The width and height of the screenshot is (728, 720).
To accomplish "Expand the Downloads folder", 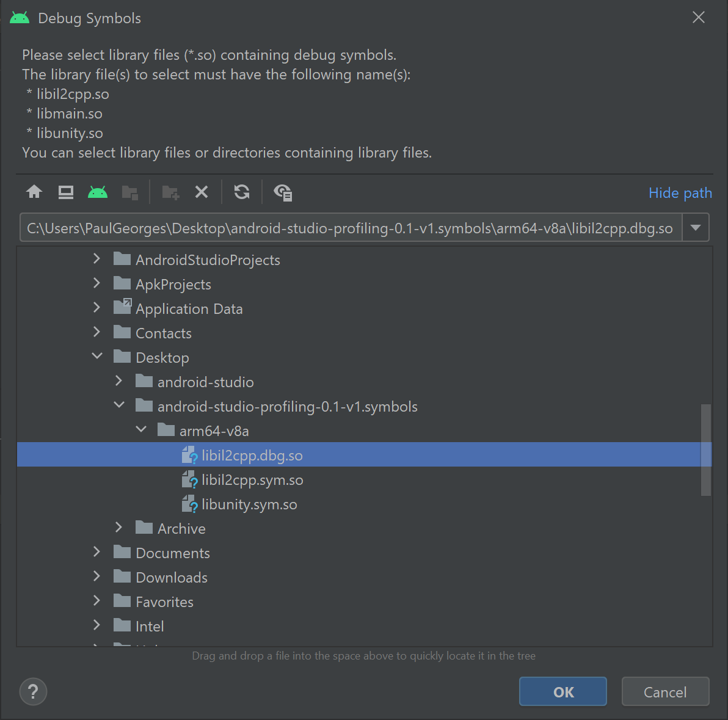I will tap(97, 576).
